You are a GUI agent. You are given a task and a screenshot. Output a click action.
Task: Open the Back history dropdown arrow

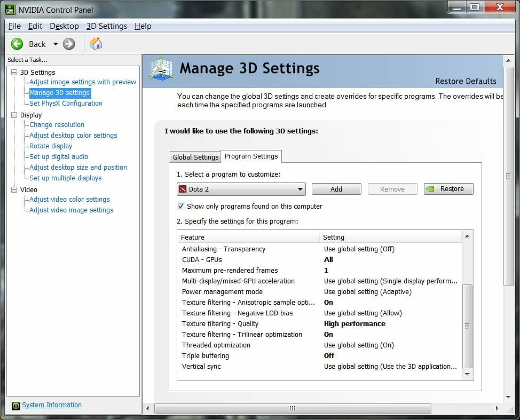pyautogui.click(x=56, y=44)
